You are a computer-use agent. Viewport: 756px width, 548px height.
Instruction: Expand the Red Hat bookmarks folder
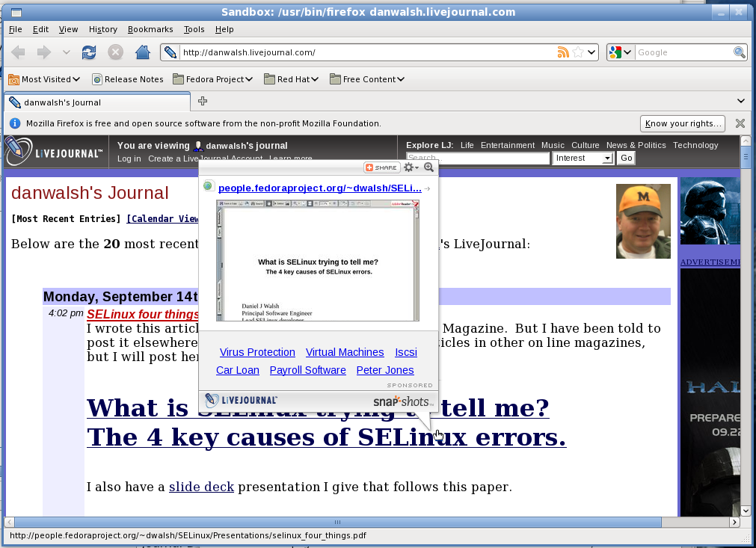click(x=291, y=79)
